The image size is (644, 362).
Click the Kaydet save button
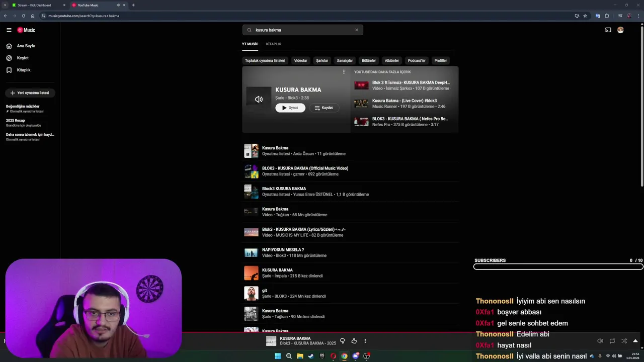click(x=324, y=108)
